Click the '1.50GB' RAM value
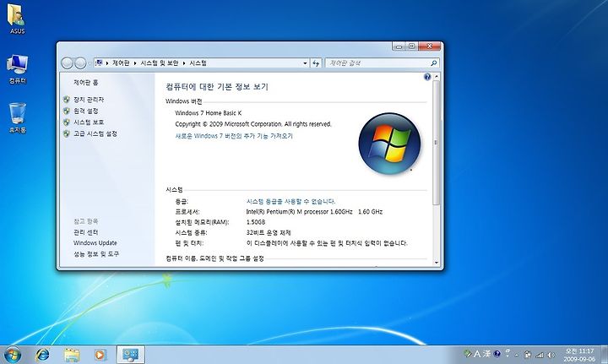 click(x=256, y=222)
